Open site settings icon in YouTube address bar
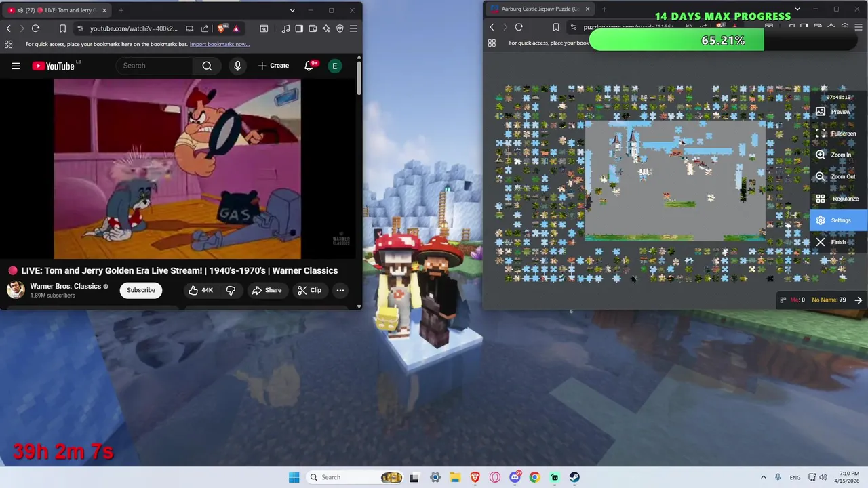This screenshot has height=488, width=868. click(x=81, y=28)
